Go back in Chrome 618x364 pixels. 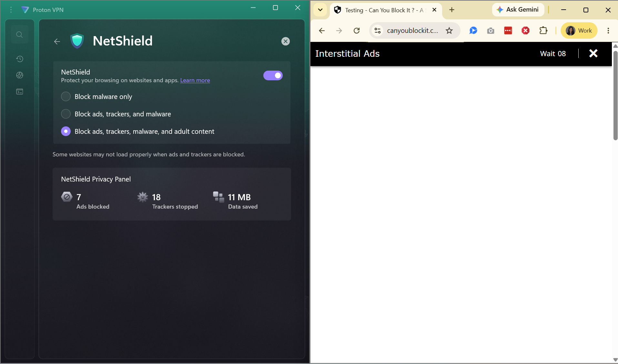click(x=322, y=31)
